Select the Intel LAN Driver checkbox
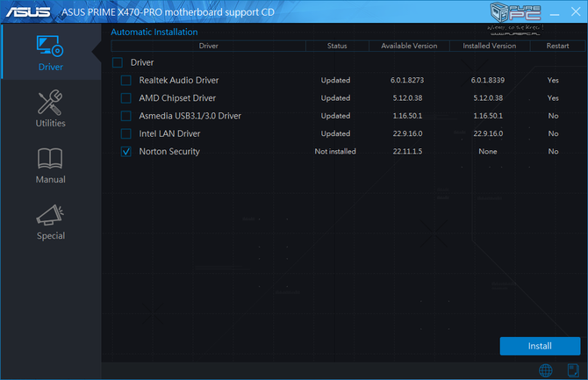588x380 pixels. [x=126, y=133]
